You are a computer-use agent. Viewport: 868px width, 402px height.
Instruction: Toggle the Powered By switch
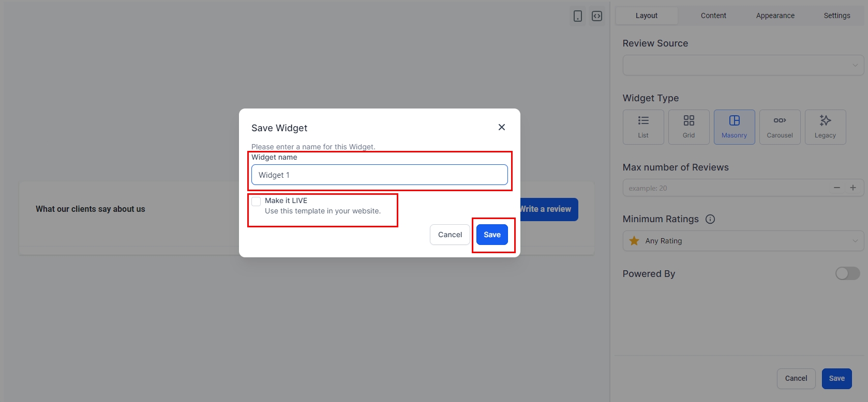point(847,273)
